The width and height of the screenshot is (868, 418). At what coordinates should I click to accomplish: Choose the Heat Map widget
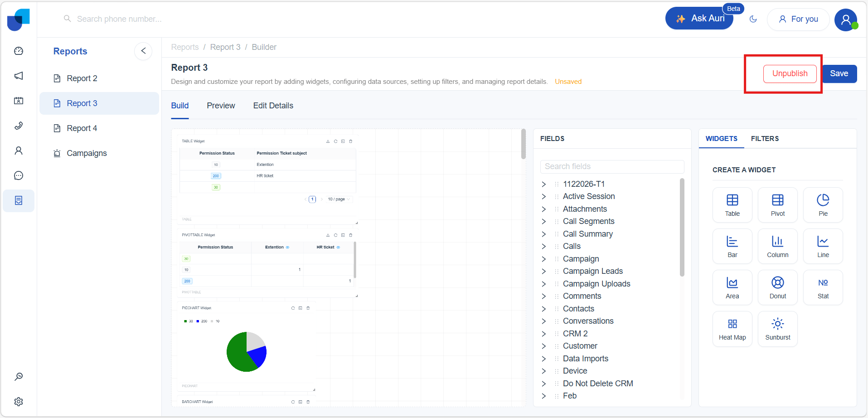(x=732, y=329)
